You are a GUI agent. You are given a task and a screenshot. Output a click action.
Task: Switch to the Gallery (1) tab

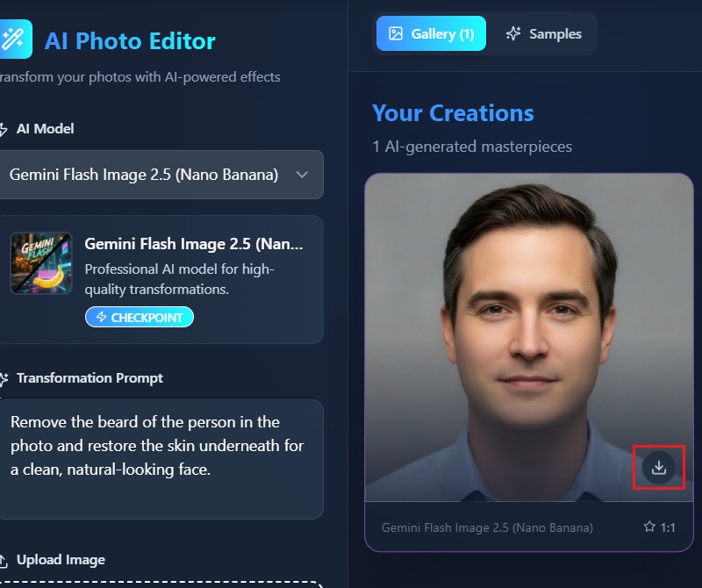[431, 33]
